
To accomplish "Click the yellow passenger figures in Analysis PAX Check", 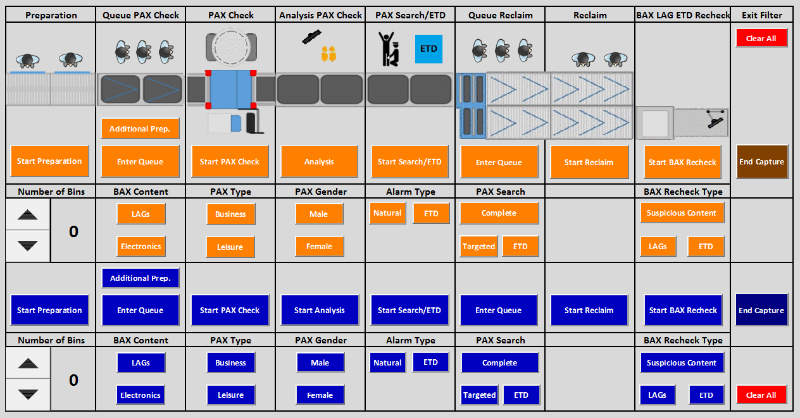I will tap(327, 56).
